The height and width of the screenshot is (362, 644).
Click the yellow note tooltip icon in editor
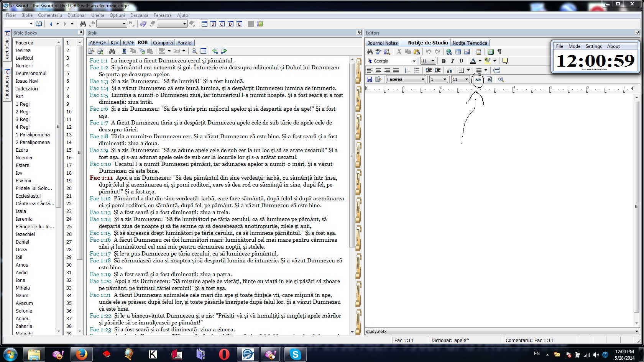[x=505, y=61]
